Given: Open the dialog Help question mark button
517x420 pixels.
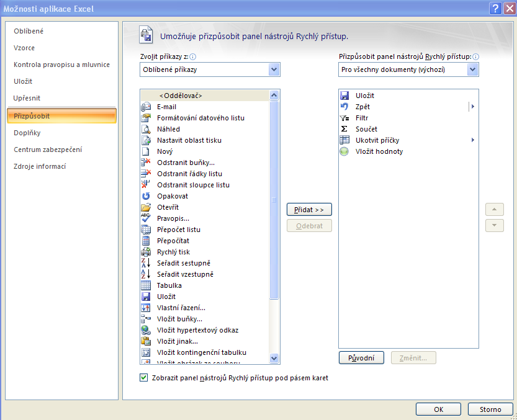Looking at the screenshot, I should point(495,8).
